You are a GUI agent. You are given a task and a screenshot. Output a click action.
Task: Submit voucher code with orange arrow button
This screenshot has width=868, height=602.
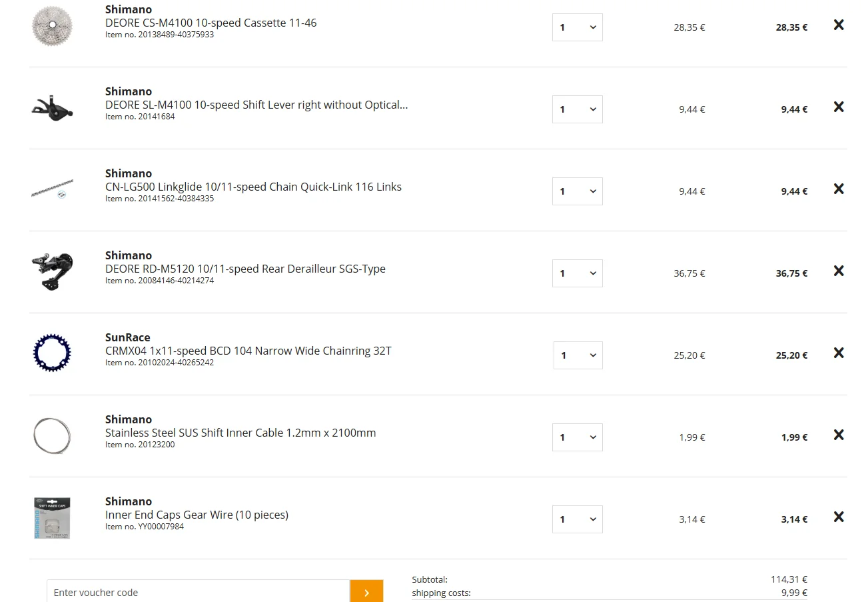click(x=366, y=591)
